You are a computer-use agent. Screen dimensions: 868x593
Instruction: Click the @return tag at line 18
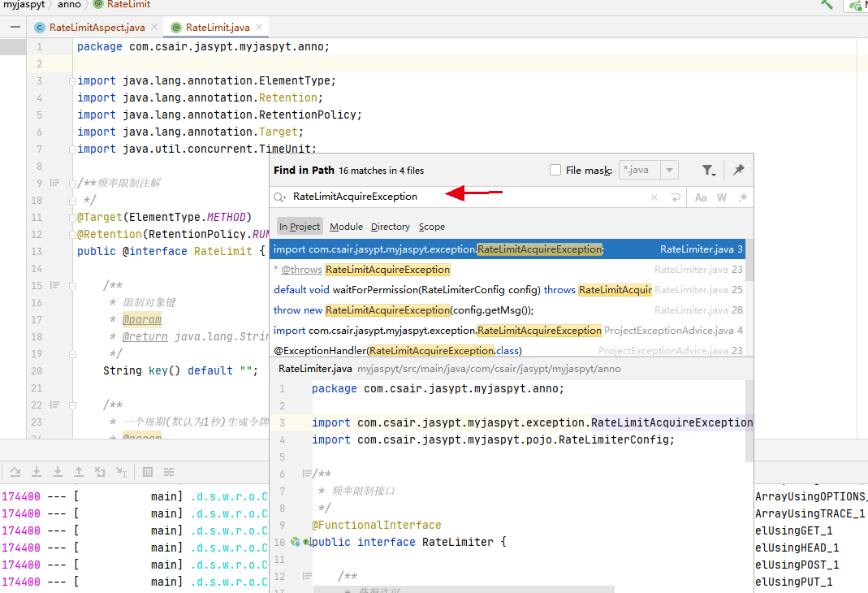(x=145, y=336)
